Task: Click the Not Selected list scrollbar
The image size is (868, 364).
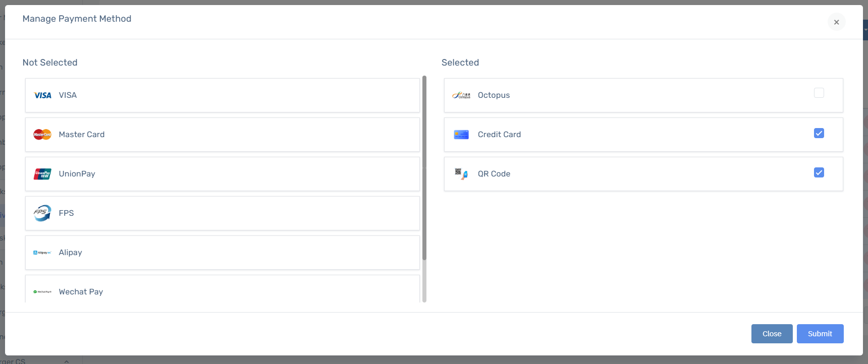Action: point(424,168)
